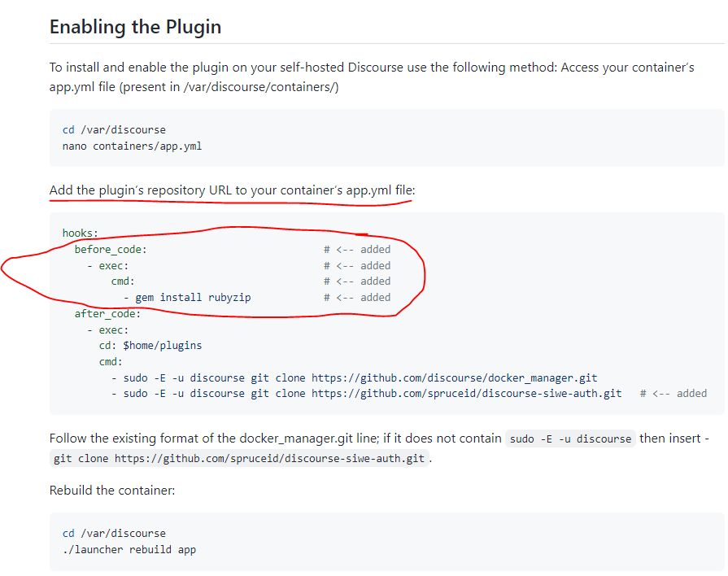Click the paragraph starting "To install and enable"
Image resolution: width=728 pixels, height=576 pixels.
pyautogui.click(x=372, y=77)
